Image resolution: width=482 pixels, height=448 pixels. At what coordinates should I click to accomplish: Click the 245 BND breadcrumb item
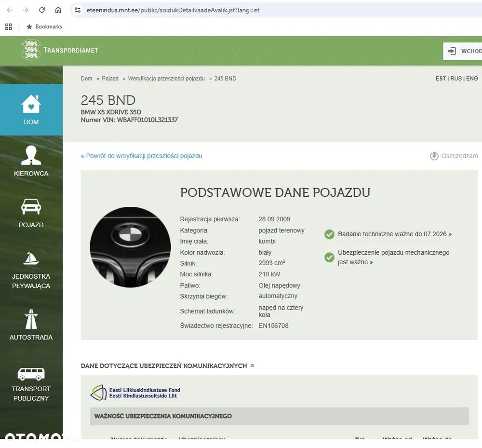[225, 79]
